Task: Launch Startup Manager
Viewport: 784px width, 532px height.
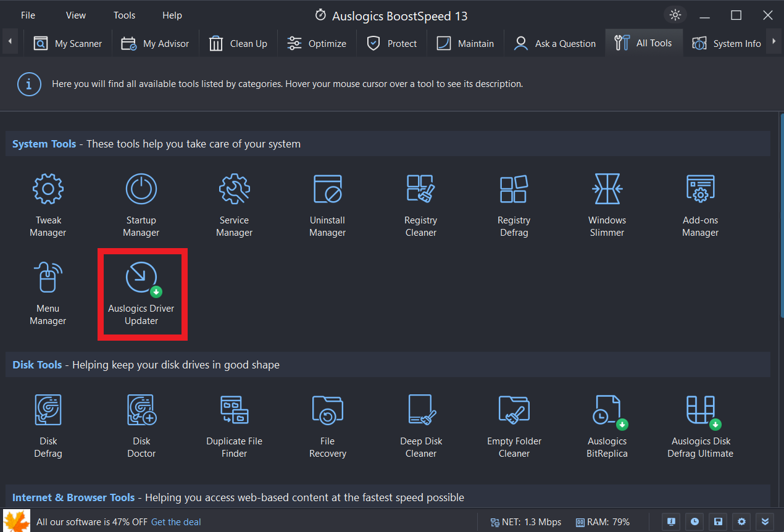Action: coord(141,206)
